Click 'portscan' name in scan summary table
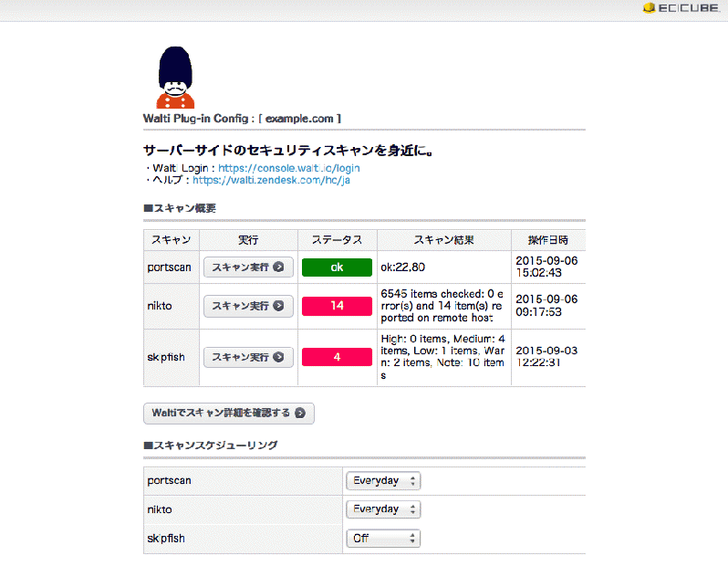728x566 pixels. coord(169,267)
